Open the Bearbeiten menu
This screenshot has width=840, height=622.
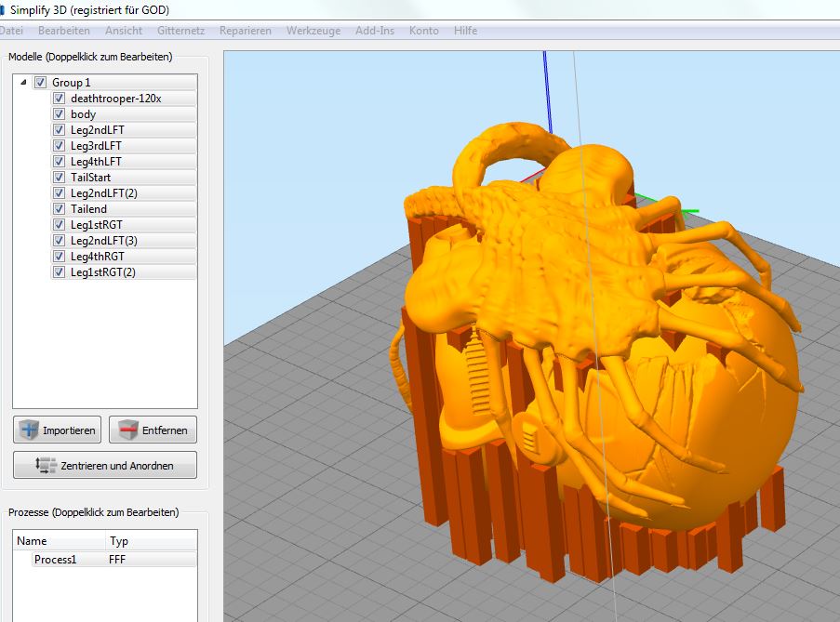coord(64,31)
